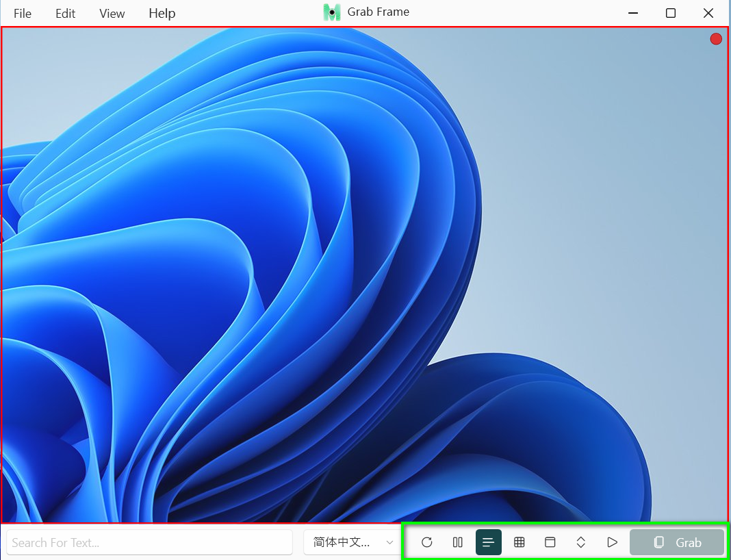Image resolution: width=731 pixels, height=560 pixels.
Task: Click the copy icon inside Grab button
Action: pyautogui.click(x=658, y=542)
